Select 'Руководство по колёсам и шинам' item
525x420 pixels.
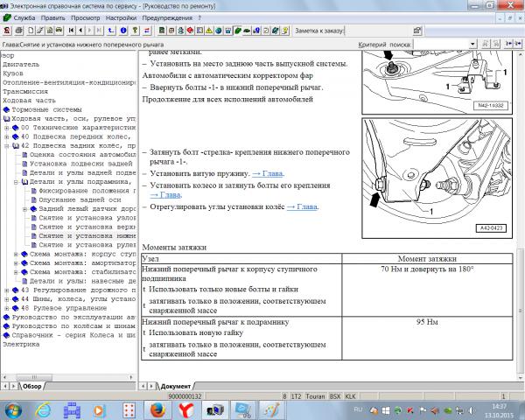[73, 326]
